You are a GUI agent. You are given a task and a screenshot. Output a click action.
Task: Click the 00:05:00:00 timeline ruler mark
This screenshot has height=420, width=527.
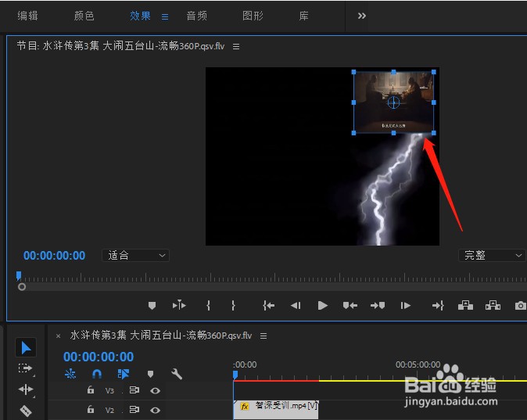click(x=418, y=364)
